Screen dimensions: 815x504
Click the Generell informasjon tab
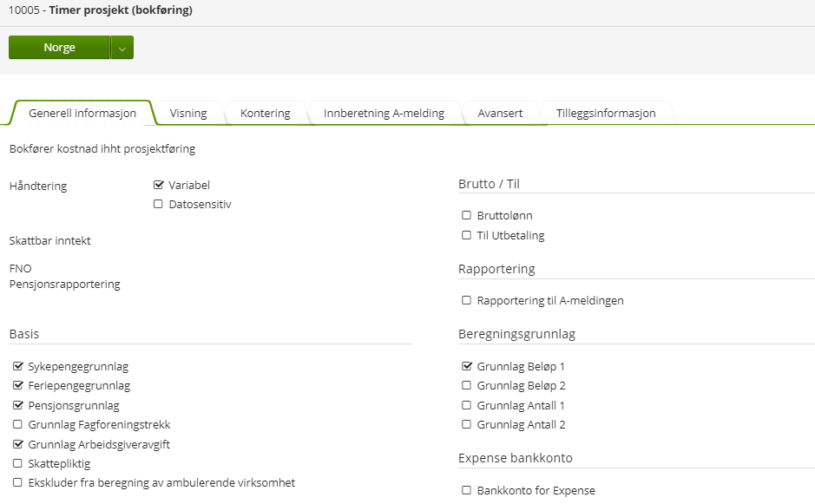pos(82,113)
